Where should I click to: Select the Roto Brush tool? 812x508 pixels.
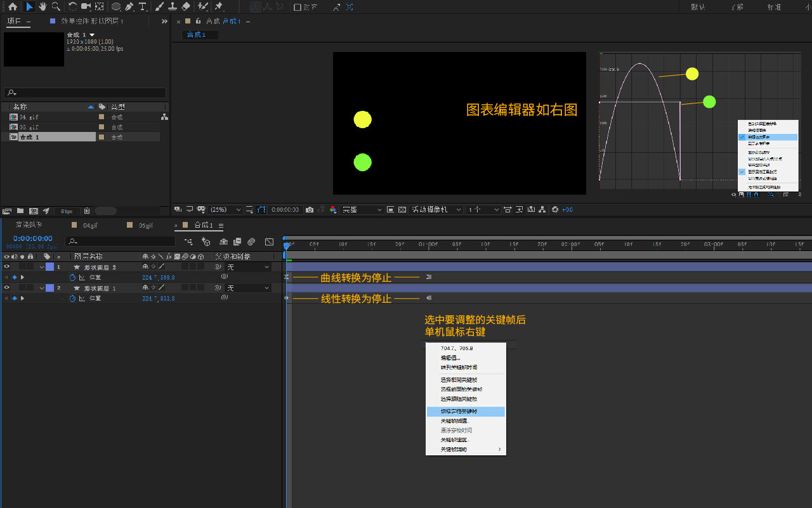click(203, 6)
